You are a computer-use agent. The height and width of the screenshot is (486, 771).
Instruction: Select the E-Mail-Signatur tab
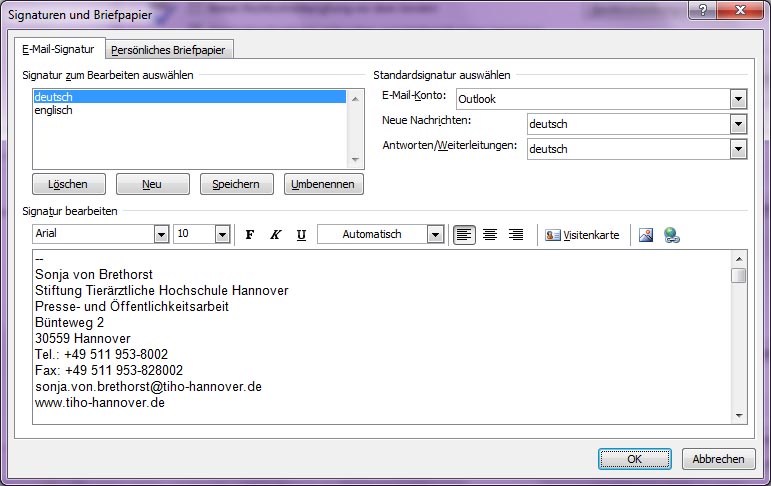pos(58,49)
